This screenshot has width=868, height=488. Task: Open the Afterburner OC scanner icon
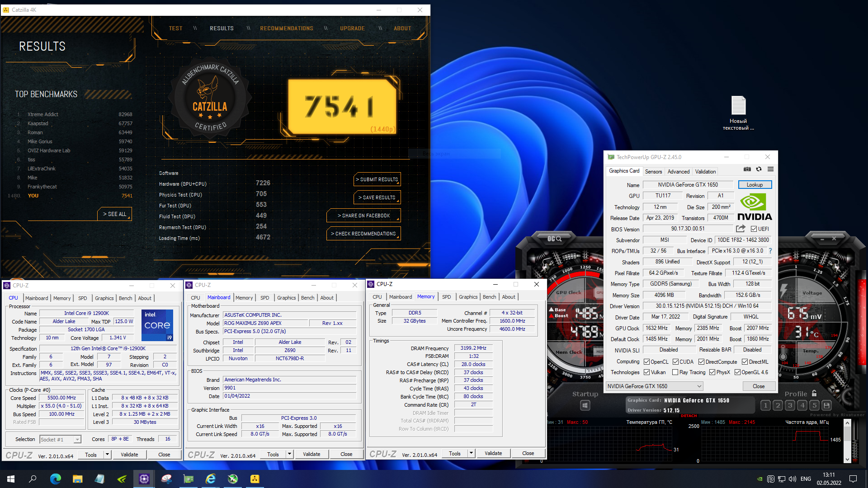(x=554, y=239)
